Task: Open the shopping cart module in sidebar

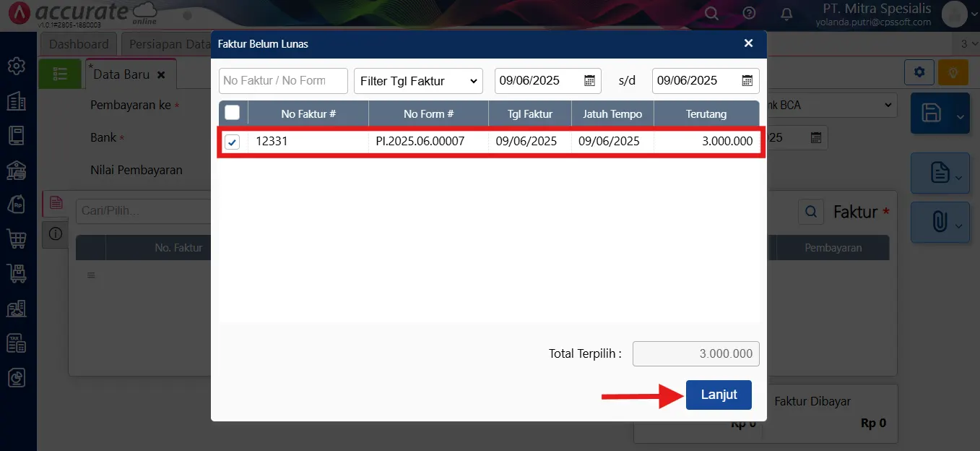Action: coord(16,238)
